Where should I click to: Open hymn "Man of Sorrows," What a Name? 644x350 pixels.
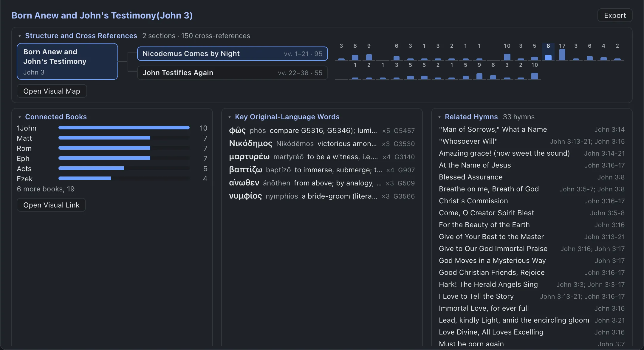coord(532,129)
